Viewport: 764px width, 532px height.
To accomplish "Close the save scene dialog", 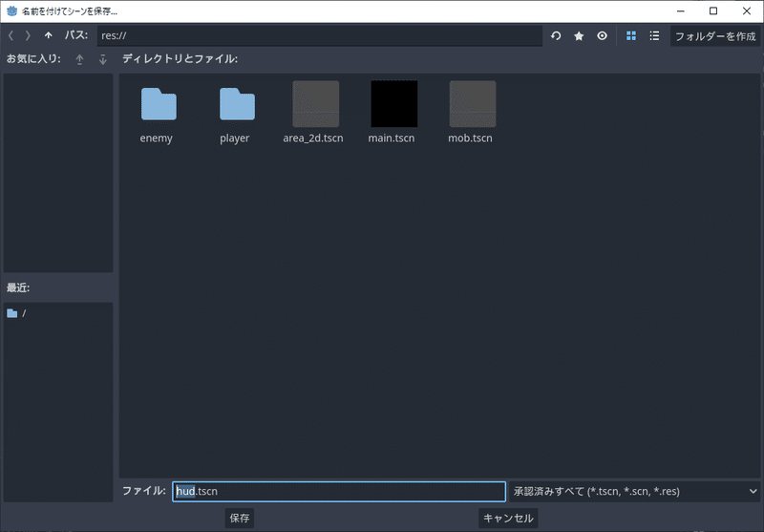I will [747, 11].
